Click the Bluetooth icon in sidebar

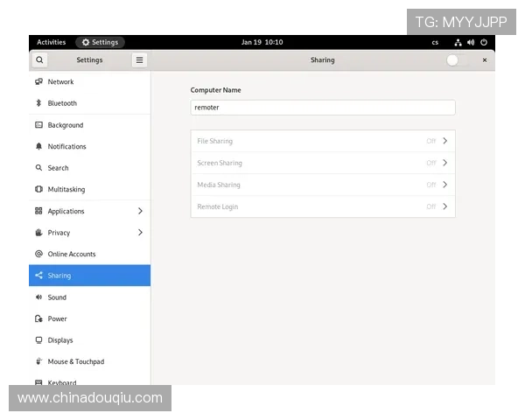tap(38, 103)
